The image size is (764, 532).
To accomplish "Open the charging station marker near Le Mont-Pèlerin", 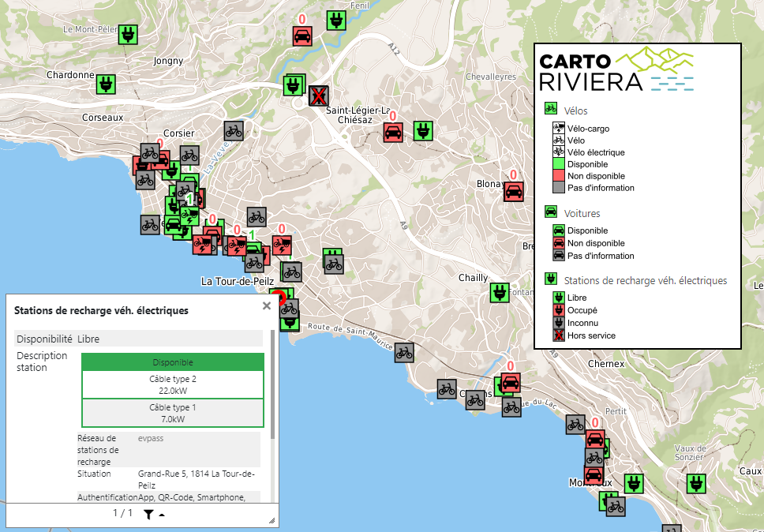I will point(129,35).
